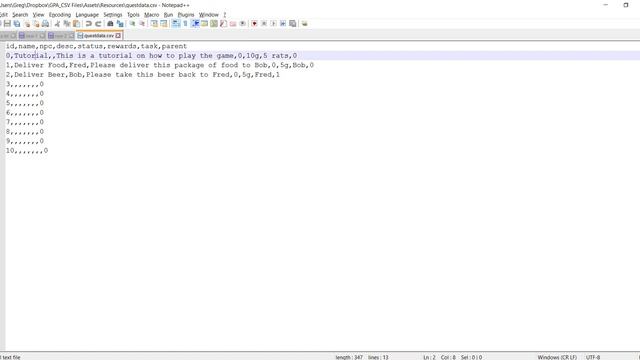Toggle word wrap
Screen dimensions: 640x360
tap(176, 24)
